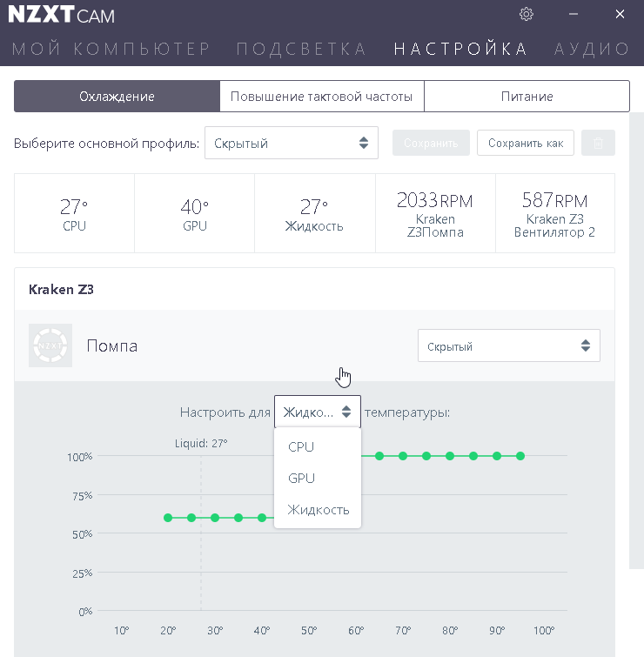Expand the main profile dropdown

[292, 144]
